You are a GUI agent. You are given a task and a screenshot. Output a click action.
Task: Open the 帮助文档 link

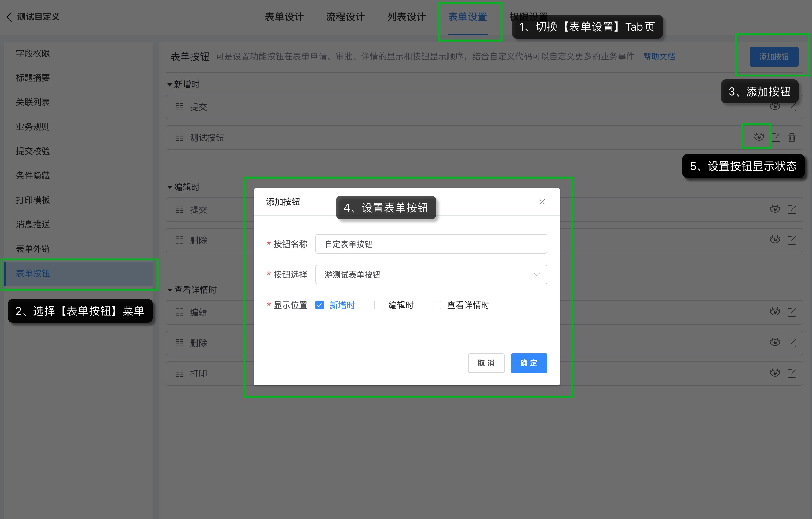pos(659,56)
